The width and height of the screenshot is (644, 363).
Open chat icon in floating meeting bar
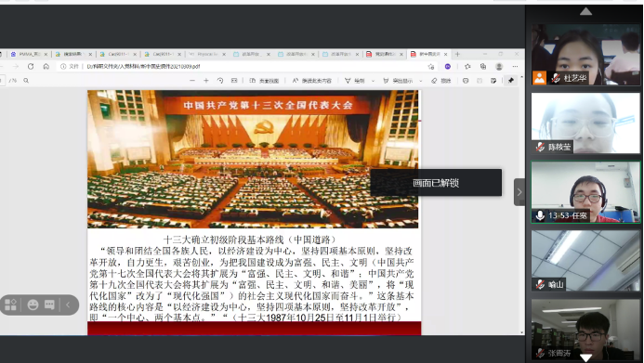[x=49, y=305]
